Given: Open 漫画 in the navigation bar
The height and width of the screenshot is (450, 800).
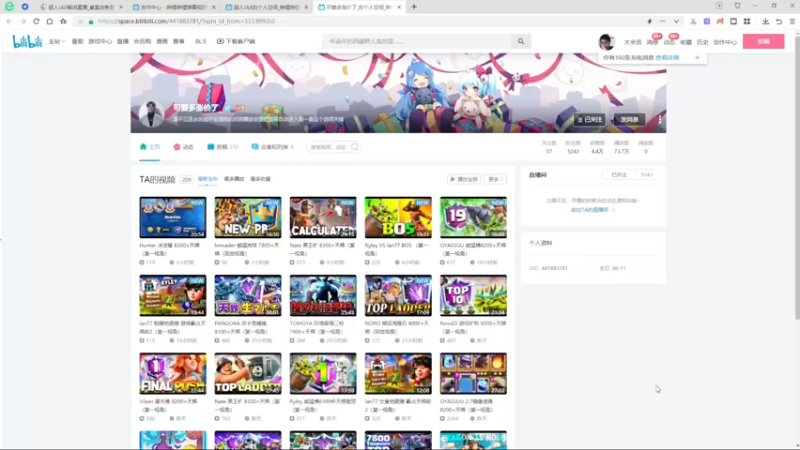Looking at the screenshot, I should pos(162,41).
